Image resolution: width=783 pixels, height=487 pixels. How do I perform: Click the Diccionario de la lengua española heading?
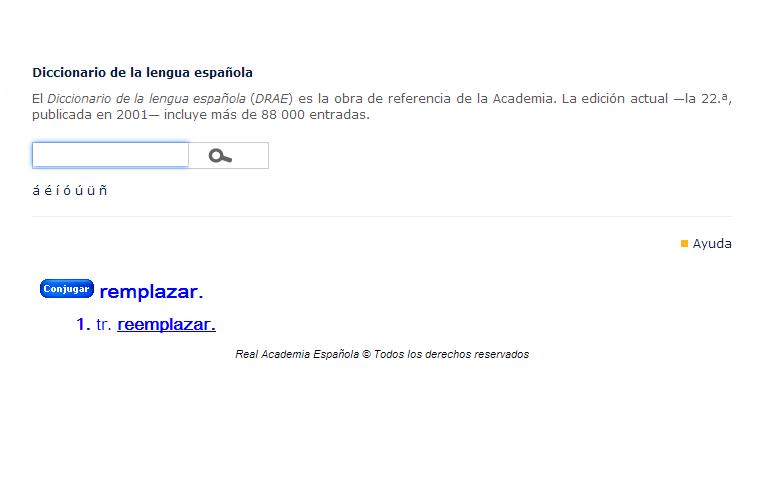coord(142,72)
